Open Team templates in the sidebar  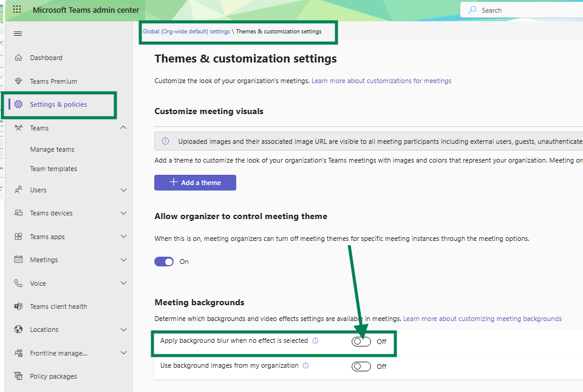tap(53, 169)
